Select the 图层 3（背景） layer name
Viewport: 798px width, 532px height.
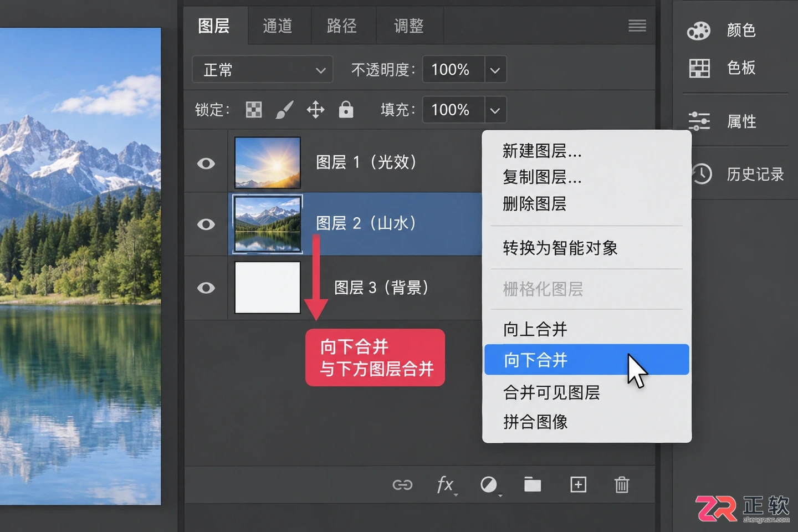[x=382, y=288]
